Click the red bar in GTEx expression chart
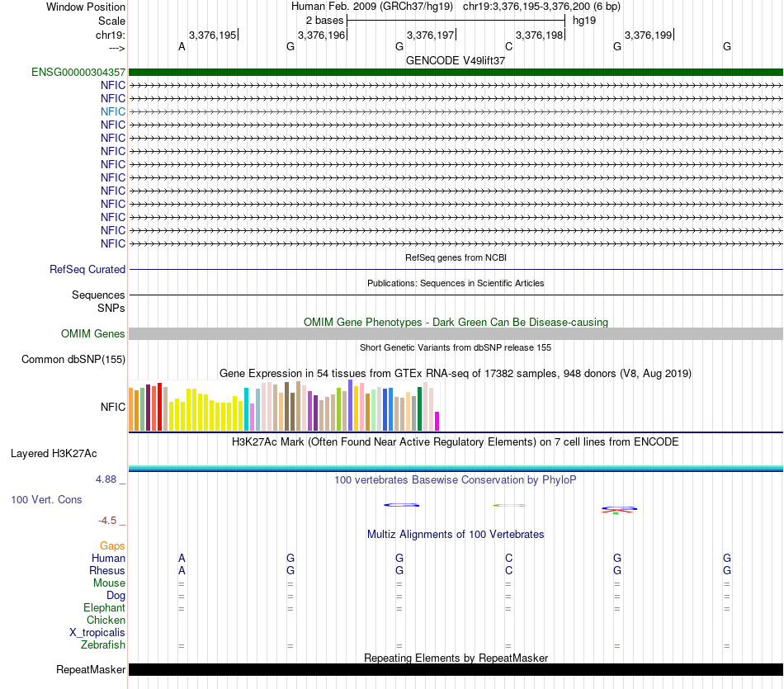 point(159,407)
